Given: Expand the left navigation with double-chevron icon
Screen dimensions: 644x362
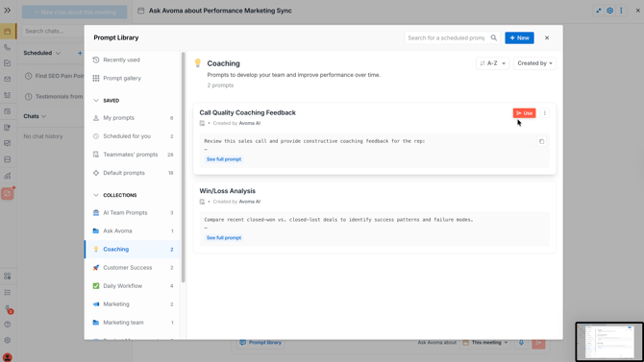Looking at the screenshot, I should [x=8, y=11].
